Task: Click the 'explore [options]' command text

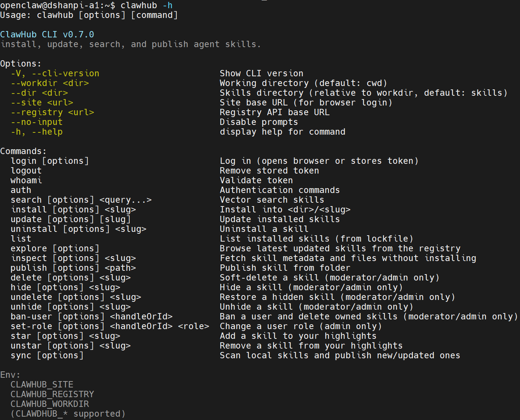Action: pyautogui.click(x=55, y=249)
